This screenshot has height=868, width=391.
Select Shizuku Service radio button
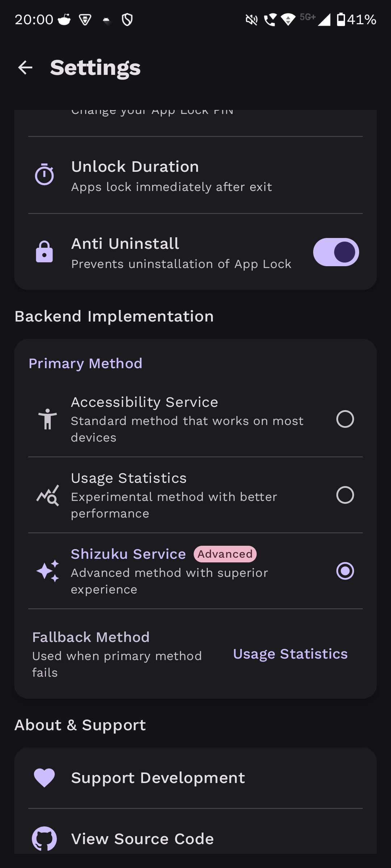(345, 571)
